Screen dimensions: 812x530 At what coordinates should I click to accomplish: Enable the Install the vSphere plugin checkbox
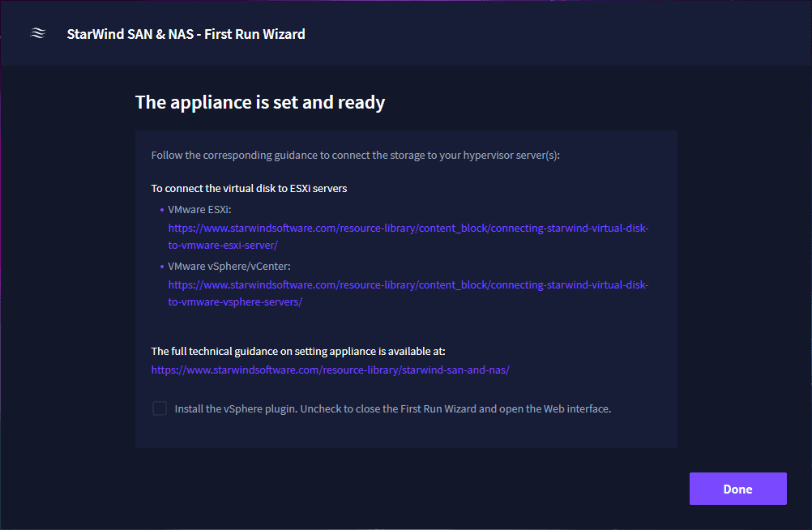[160, 408]
